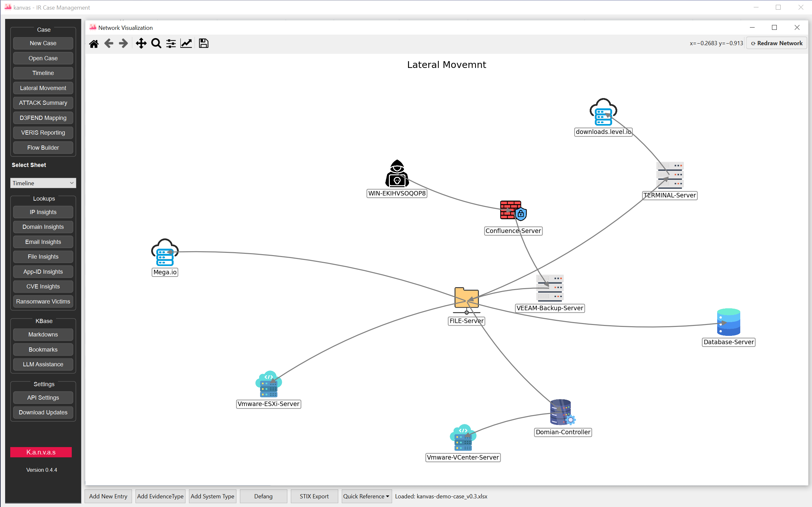
Task: Open Ransomware Victims lookup
Action: [x=43, y=302]
